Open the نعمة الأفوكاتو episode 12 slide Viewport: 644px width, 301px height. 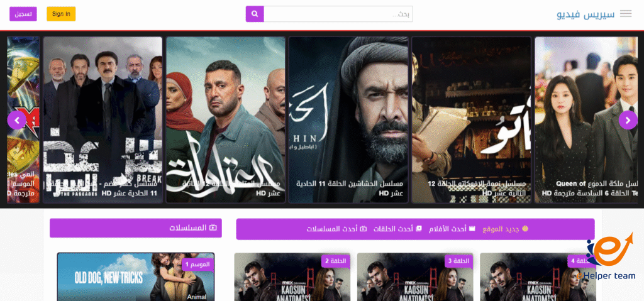(x=471, y=119)
